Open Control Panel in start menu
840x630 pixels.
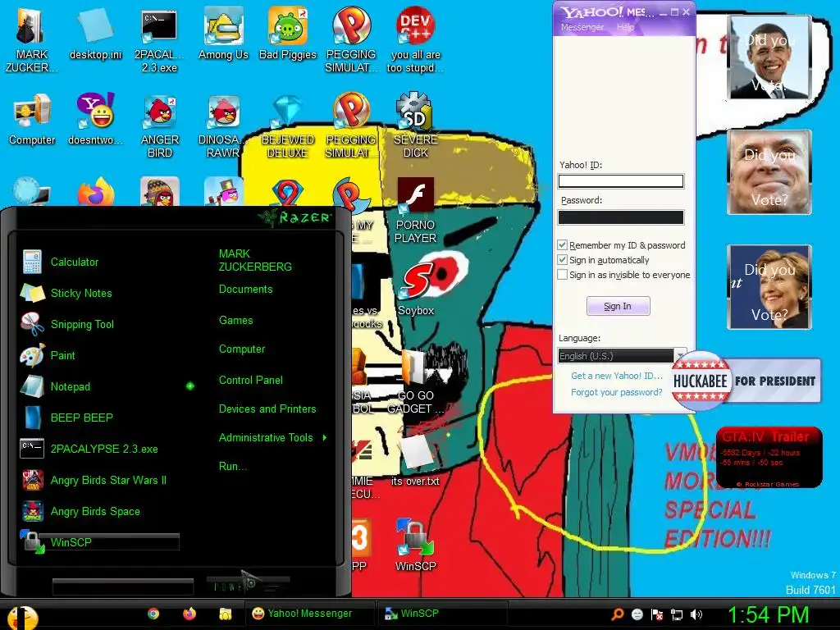[x=251, y=381]
